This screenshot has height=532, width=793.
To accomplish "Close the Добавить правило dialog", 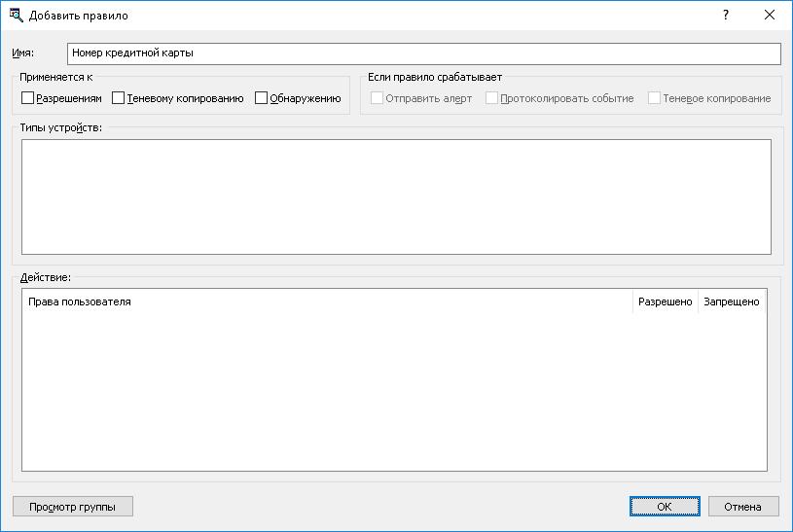I will coord(770,16).
